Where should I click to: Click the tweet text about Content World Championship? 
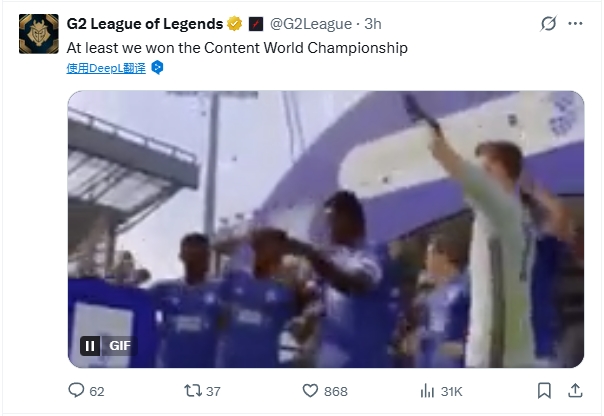coord(237,48)
